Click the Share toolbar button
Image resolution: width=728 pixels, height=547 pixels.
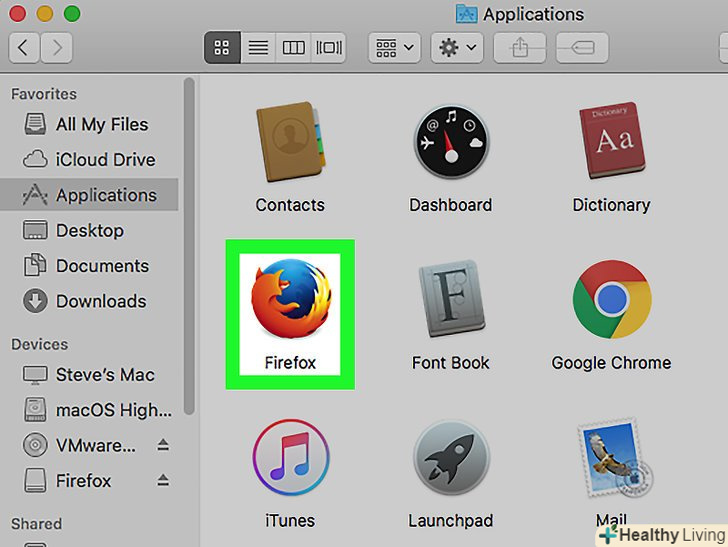click(519, 47)
